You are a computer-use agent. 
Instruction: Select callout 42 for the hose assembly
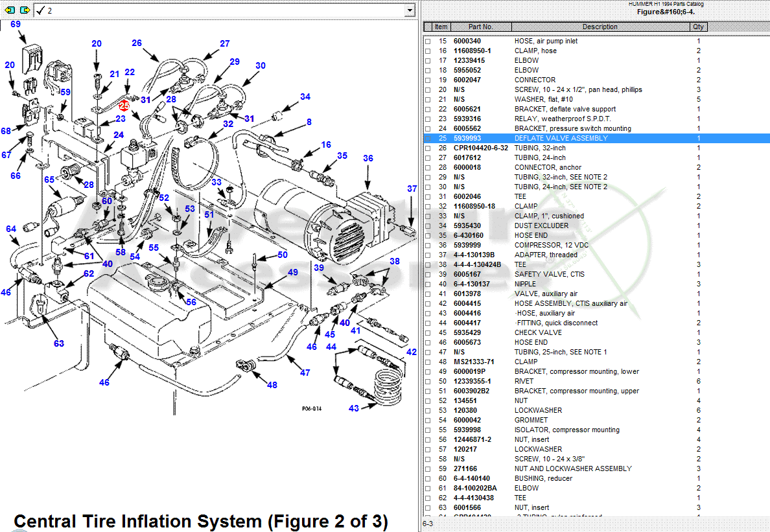point(411,352)
